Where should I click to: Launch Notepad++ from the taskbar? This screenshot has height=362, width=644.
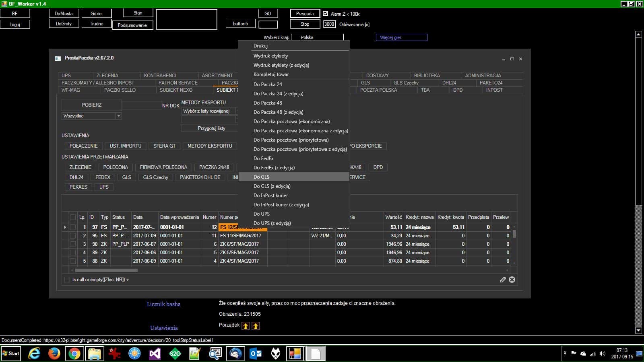click(195, 354)
